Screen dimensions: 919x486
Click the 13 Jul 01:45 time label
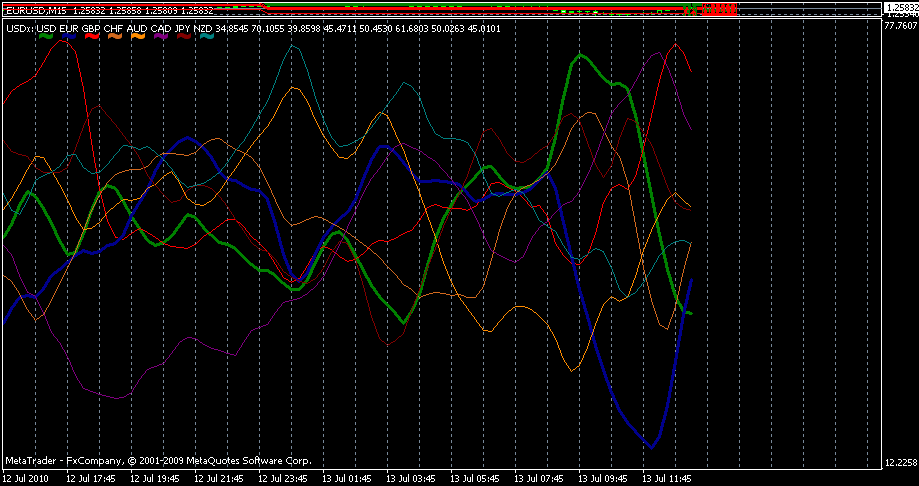(347, 478)
